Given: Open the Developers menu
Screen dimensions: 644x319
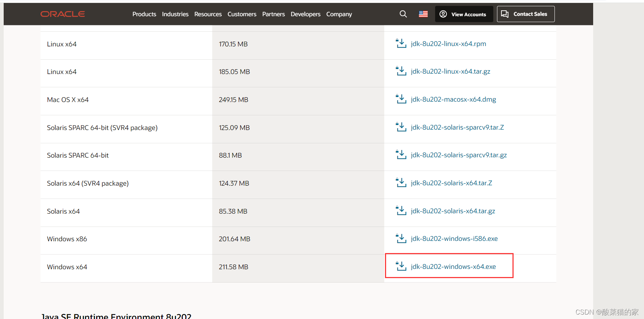Looking at the screenshot, I should (x=305, y=14).
